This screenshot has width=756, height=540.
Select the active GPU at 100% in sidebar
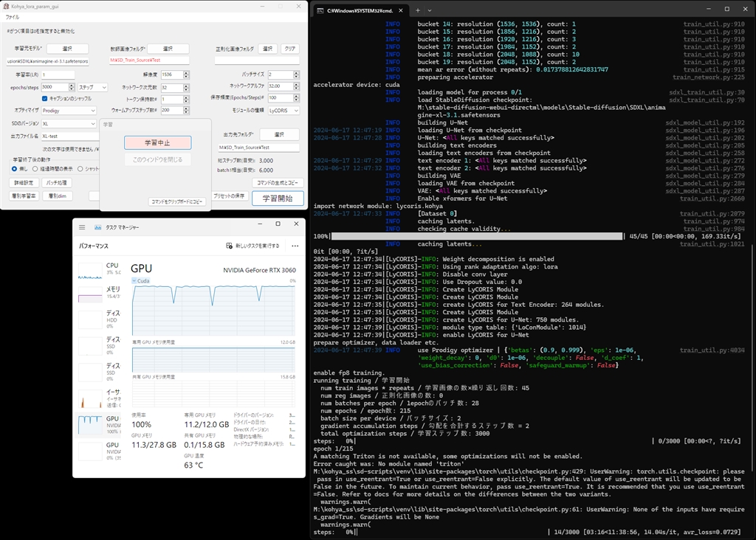[91, 425]
